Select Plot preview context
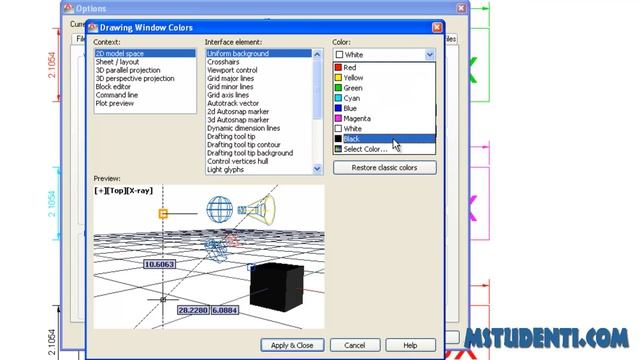This screenshot has height=360, width=640. tap(145, 103)
